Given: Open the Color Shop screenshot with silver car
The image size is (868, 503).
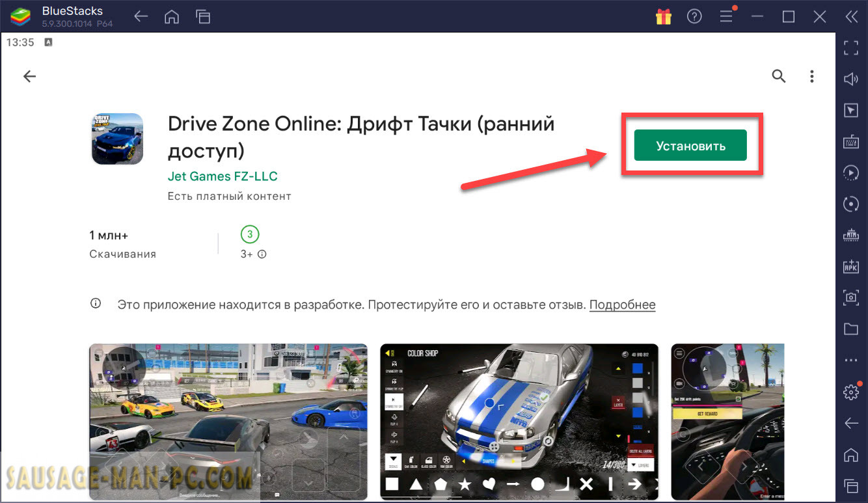Looking at the screenshot, I should 519,422.
